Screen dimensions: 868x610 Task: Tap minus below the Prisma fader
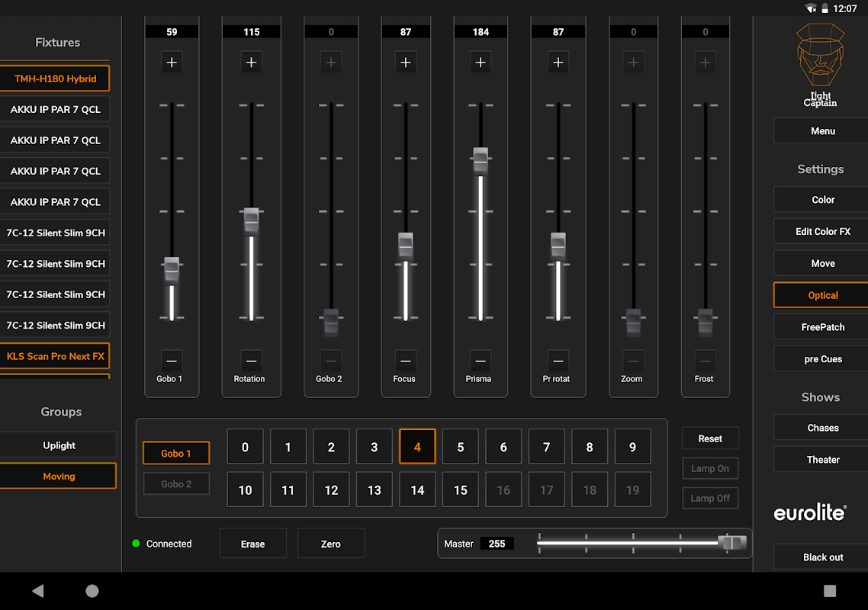coord(481,361)
